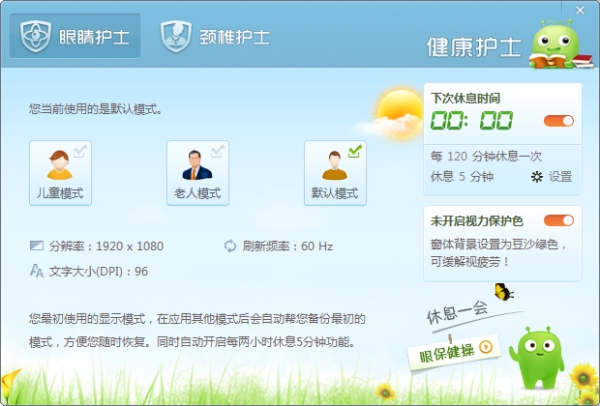This screenshot has height=406, width=600.
Task: Select 儿童模式 child mode card
Action: tap(60, 173)
